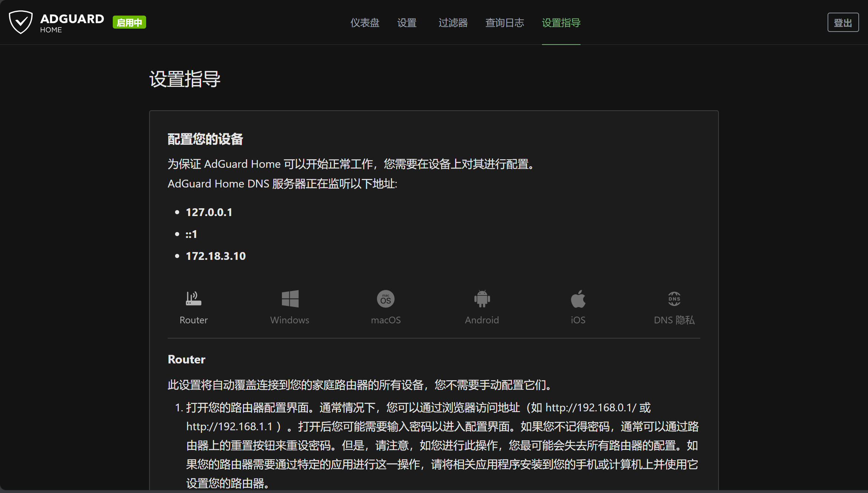Select the Router tab icon
Screen dimensions: 868x493
tap(194, 298)
